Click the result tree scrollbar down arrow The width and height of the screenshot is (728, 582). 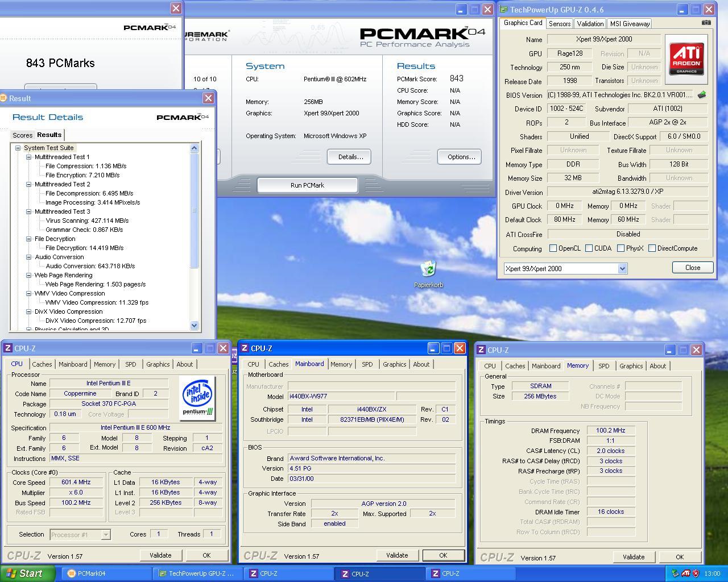[195, 326]
